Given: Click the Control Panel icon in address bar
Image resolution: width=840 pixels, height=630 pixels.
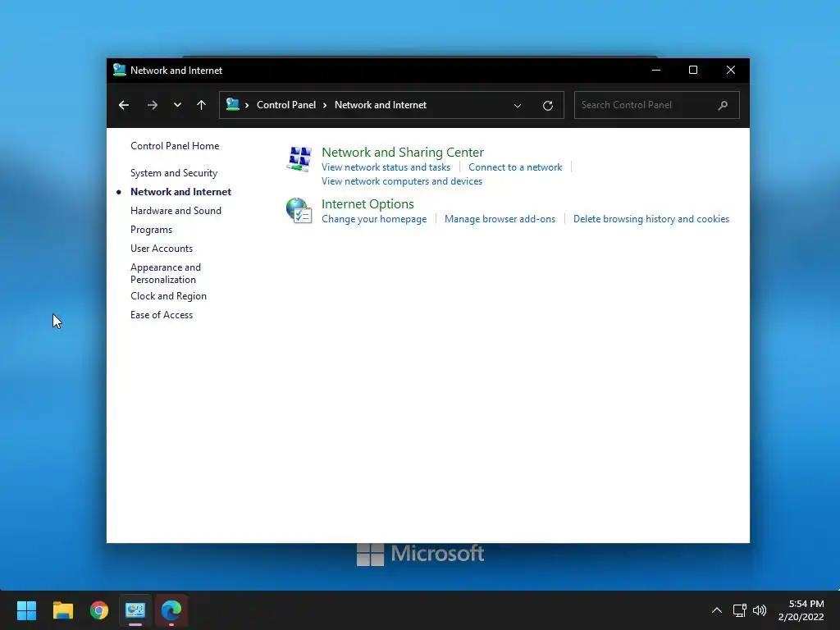Looking at the screenshot, I should click(232, 104).
